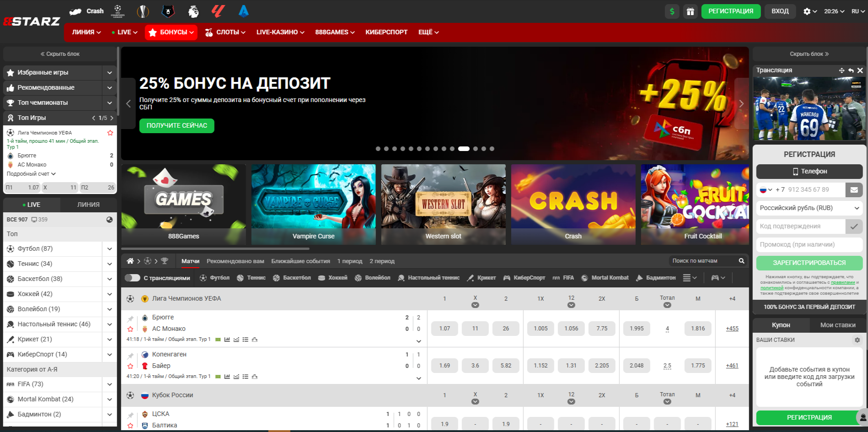Open the Российский рубль currency dropdown
This screenshot has width=868, height=432.
click(x=809, y=208)
